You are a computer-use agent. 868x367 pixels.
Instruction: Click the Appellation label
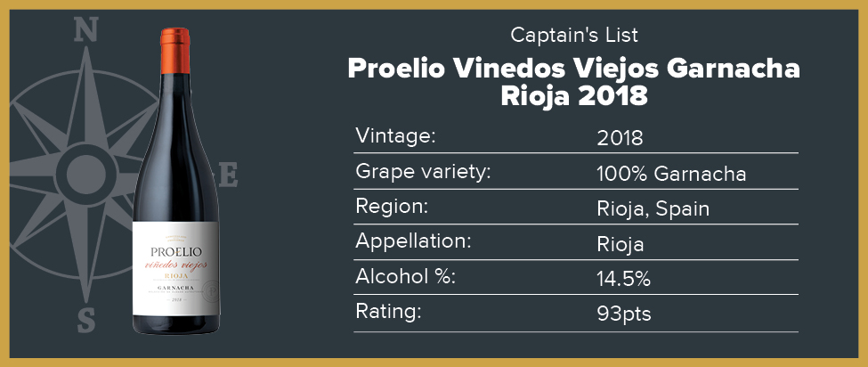(413, 242)
